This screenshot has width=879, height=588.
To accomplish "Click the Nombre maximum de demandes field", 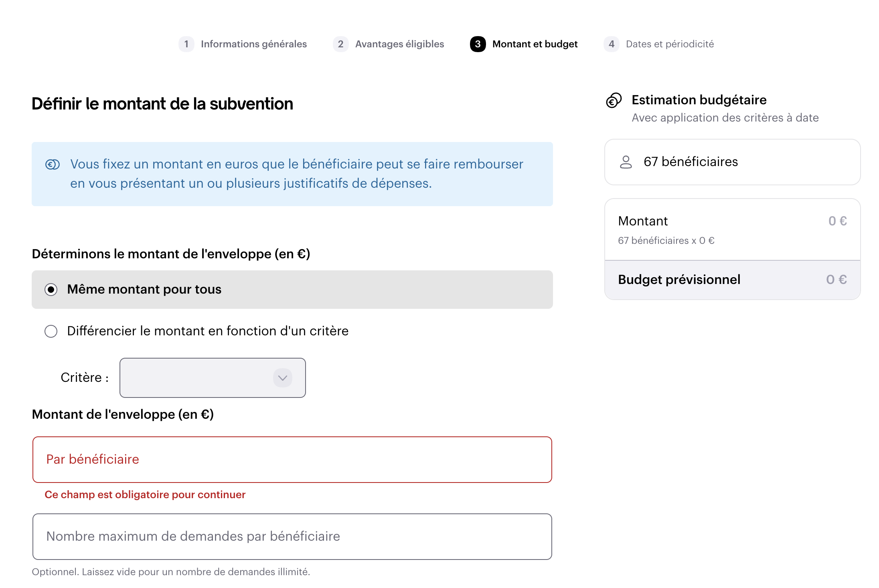I will [292, 537].
